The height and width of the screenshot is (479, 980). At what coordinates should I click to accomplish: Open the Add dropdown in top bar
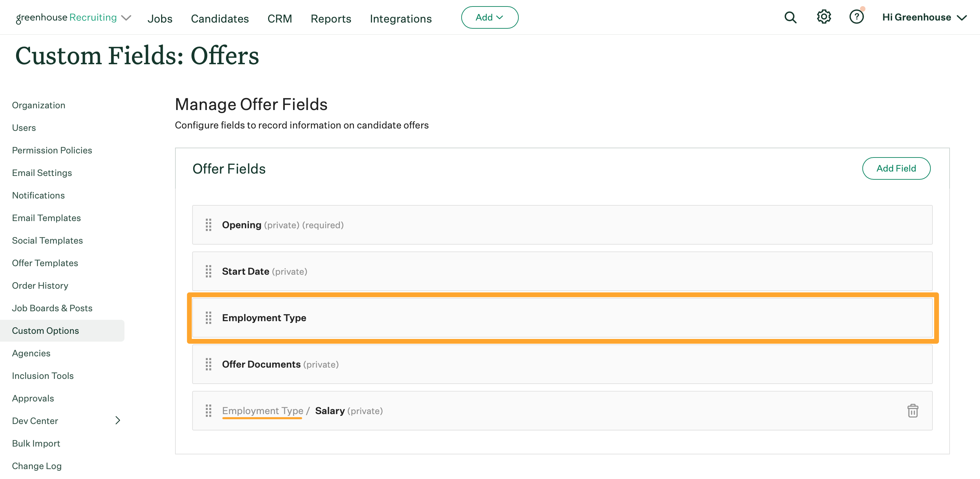[489, 17]
